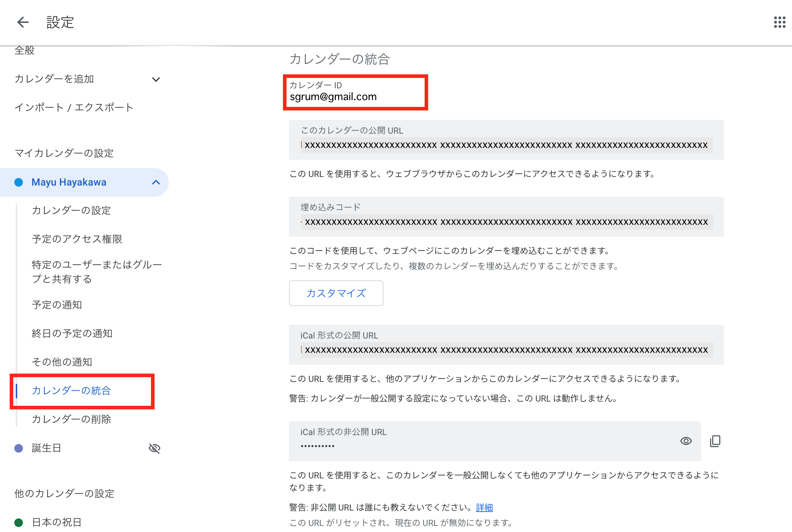Toggle visibility of the 誕生日 calendar
The width and height of the screenshot is (792, 532).
[x=155, y=448]
